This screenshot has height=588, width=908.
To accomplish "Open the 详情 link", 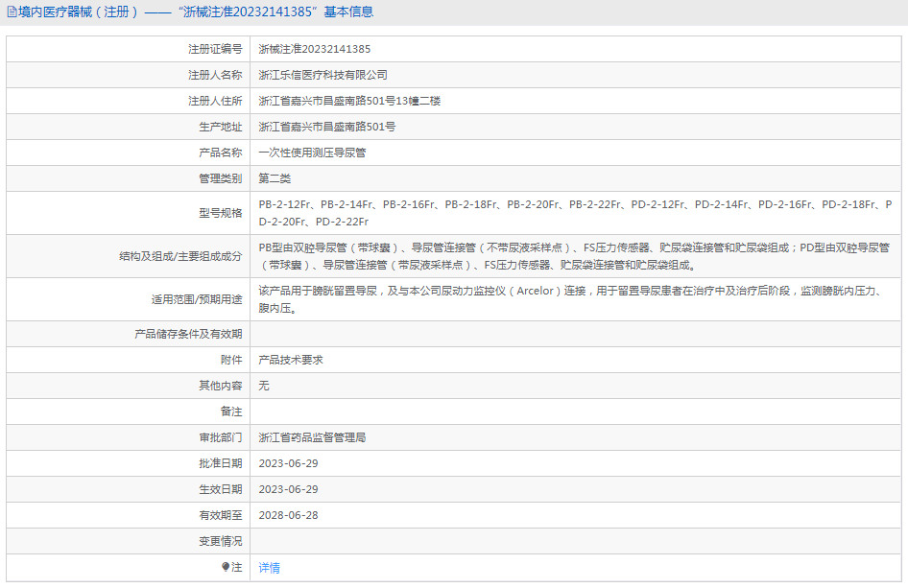I will [270, 568].
